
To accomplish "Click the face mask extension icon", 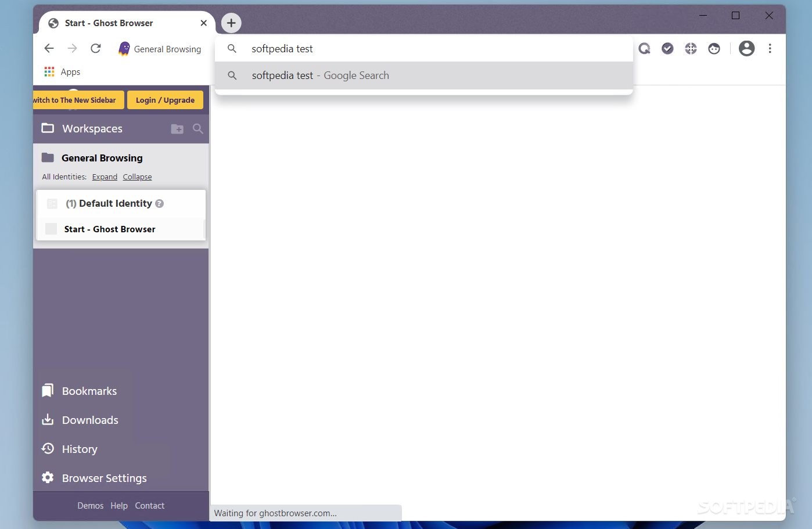I will point(714,49).
